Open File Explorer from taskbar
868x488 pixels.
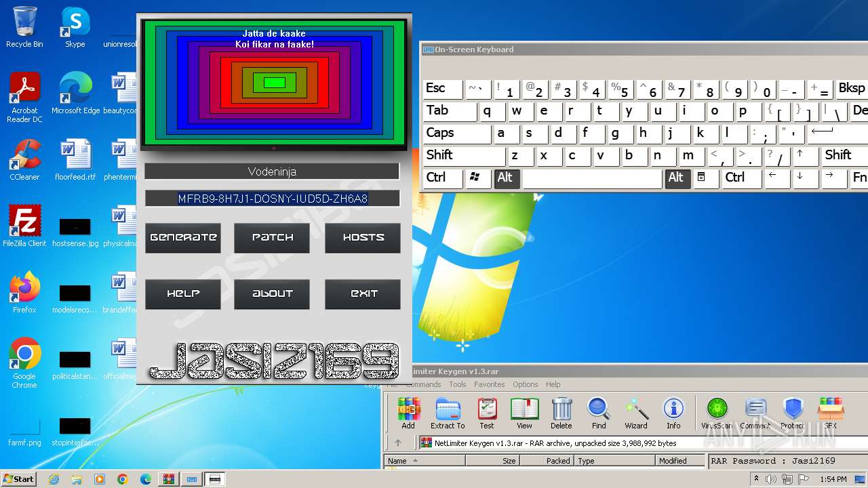point(77,479)
